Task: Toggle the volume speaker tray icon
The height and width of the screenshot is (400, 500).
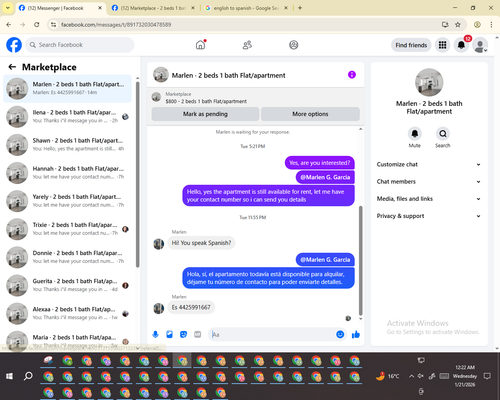Action: point(421,376)
